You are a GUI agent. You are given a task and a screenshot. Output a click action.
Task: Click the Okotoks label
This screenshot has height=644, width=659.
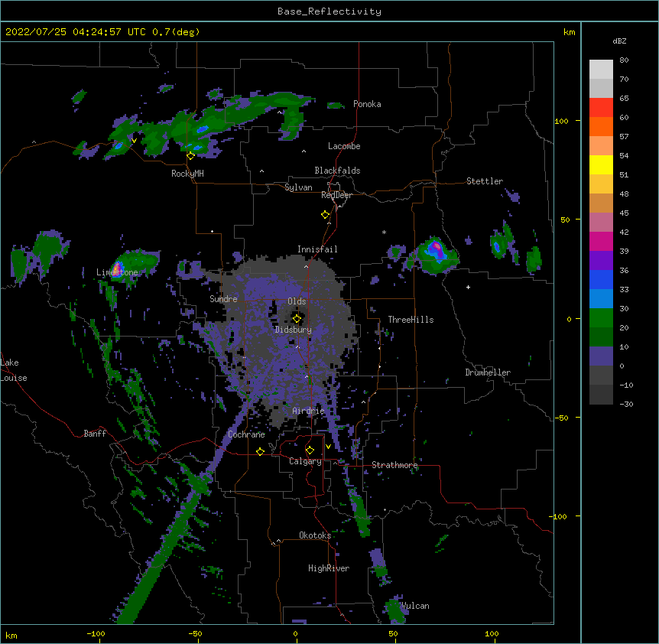[315, 535]
